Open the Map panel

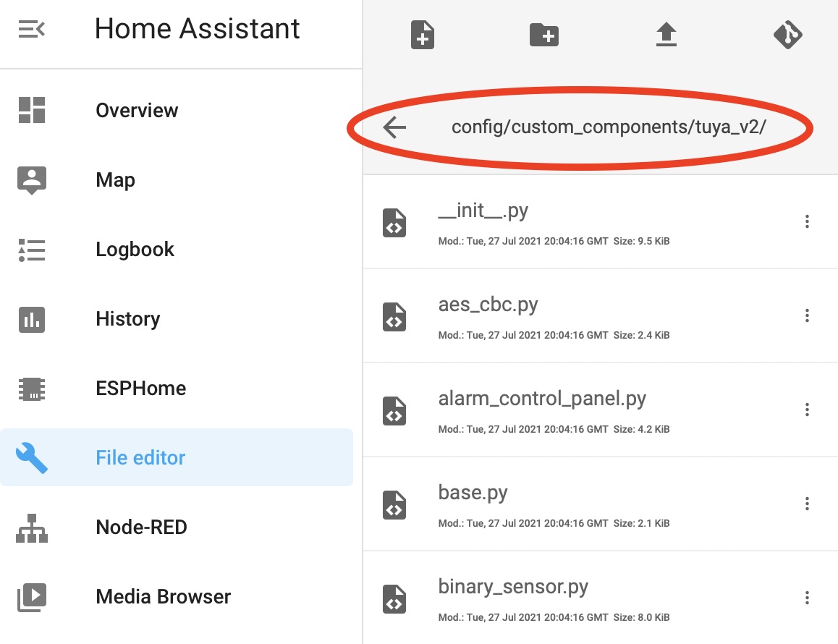click(x=177, y=179)
